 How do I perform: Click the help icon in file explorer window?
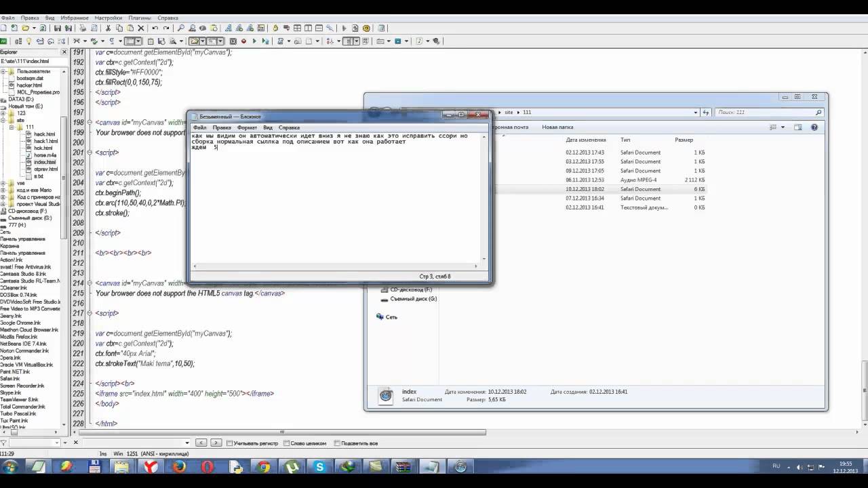pyautogui.click(x=814, y=127)
